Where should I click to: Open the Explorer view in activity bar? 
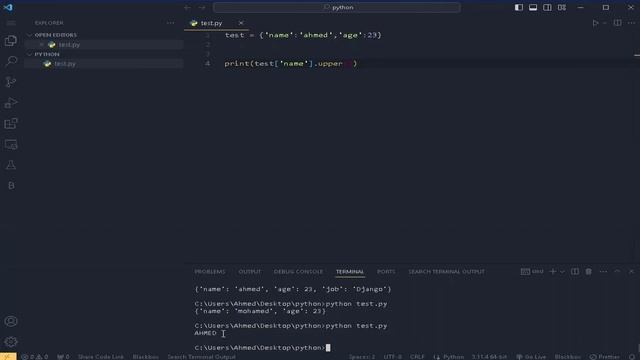(11, 40)
